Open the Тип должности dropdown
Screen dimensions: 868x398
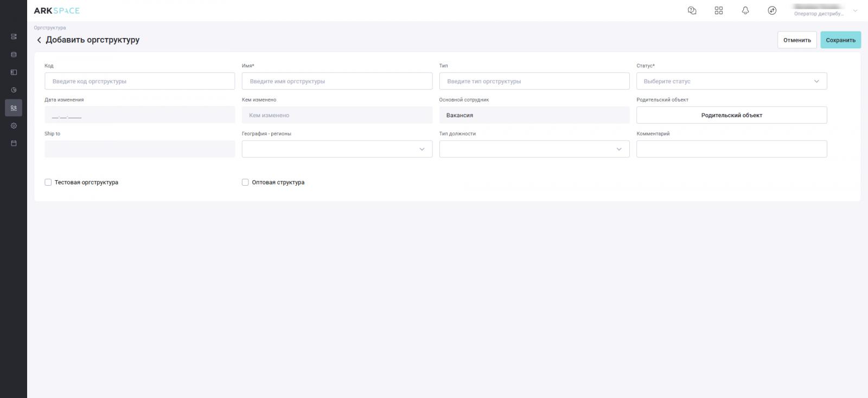pos(534,149)
